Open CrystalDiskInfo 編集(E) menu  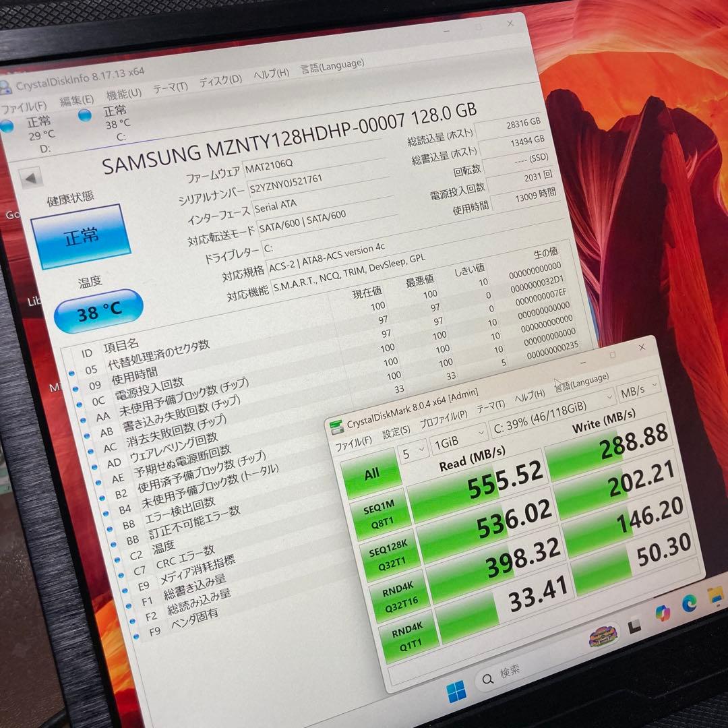[x=77, y=100]
